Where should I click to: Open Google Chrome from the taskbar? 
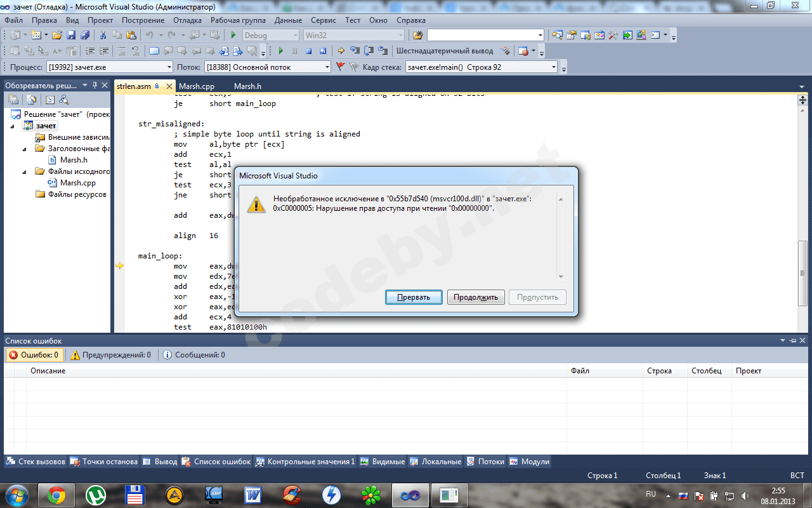point(56,495)
